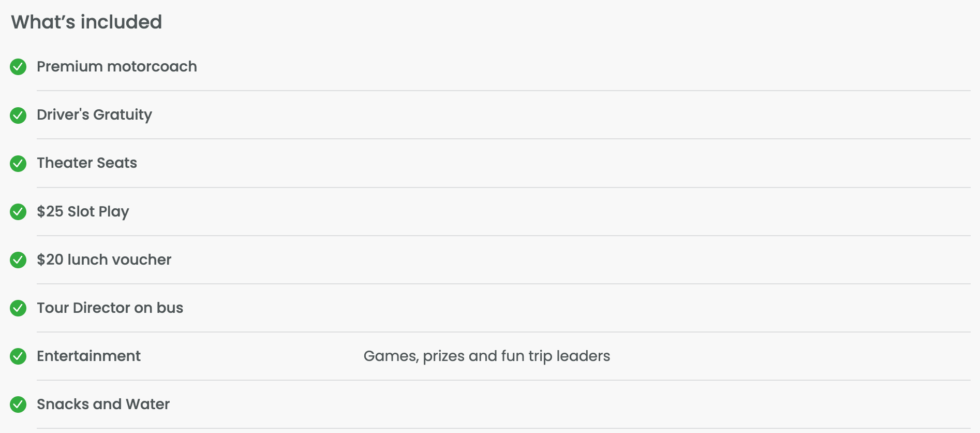This screenshot has width=980, height=433.
Task: Click the divider line below Entertainment row
Action: pos(503,380)
